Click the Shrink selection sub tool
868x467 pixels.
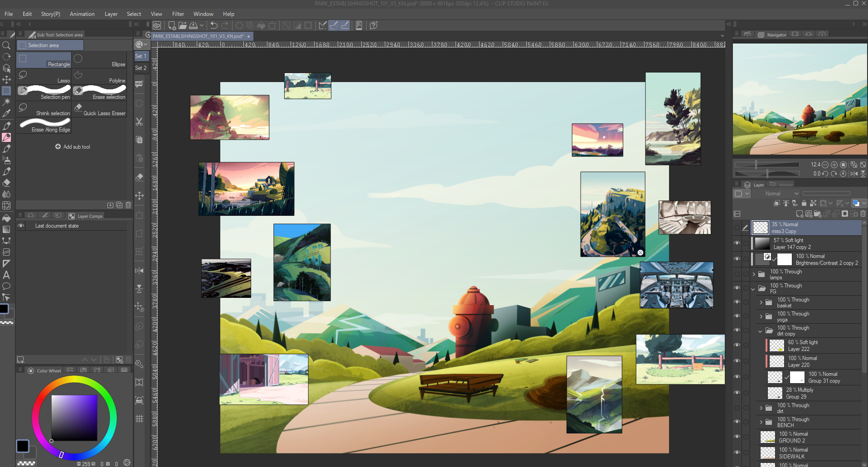pos(44,108)
